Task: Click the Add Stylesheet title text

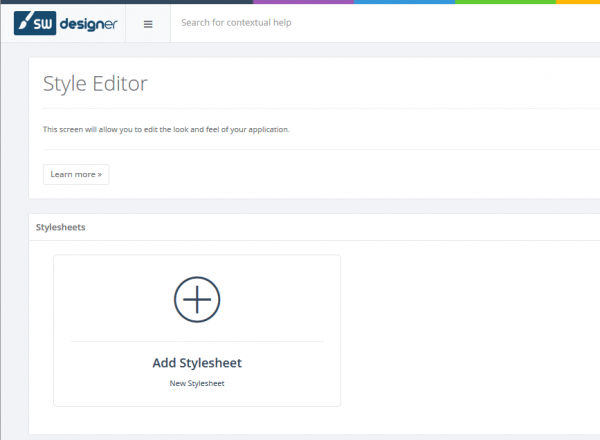Action: click(x=197, y=363)
